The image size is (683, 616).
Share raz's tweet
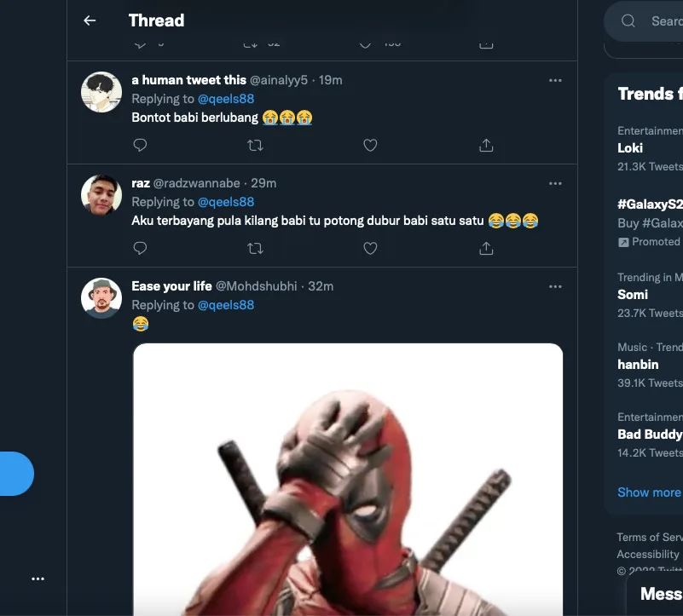point(486,248)
